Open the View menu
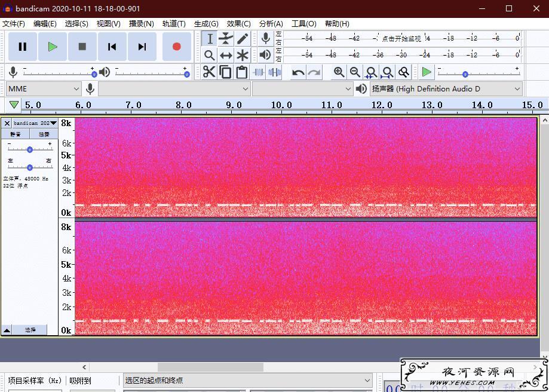This screenshot has width=549, height=392. (109, 24)
